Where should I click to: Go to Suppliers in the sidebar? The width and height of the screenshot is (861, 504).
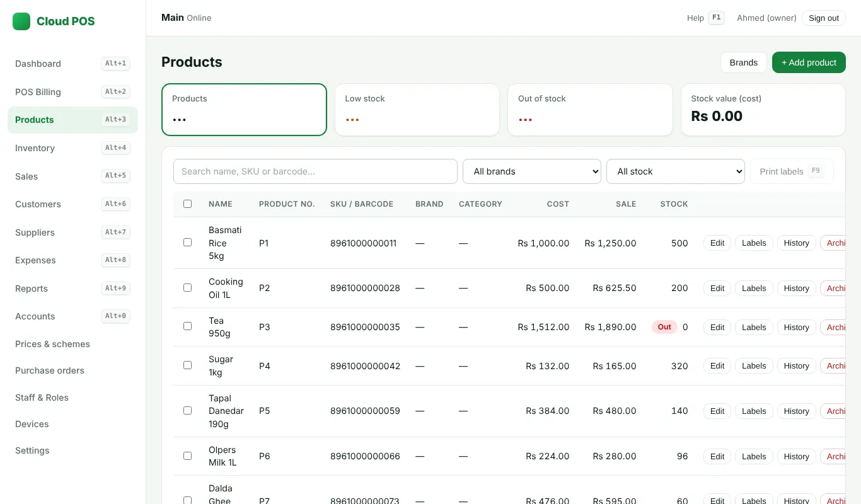(x=72, y=232)
